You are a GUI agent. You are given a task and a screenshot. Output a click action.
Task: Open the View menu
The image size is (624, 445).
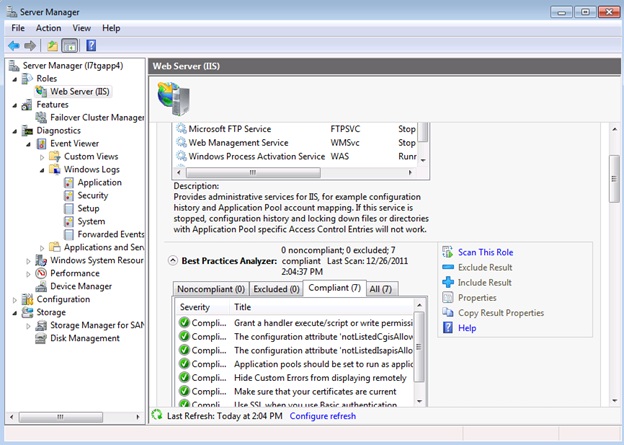click(82, 28)
